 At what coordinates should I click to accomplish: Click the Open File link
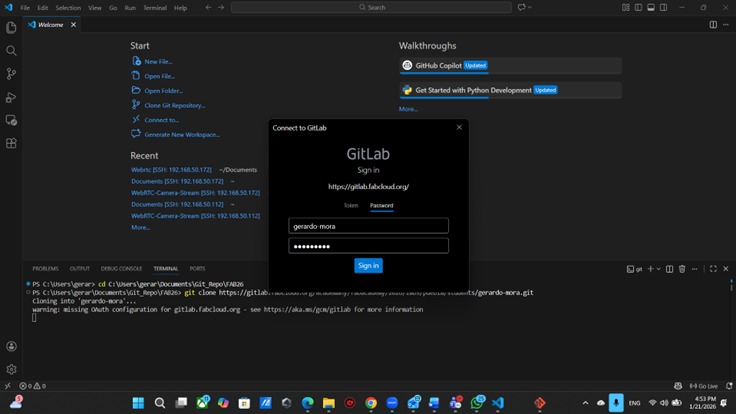click(160, 76)
